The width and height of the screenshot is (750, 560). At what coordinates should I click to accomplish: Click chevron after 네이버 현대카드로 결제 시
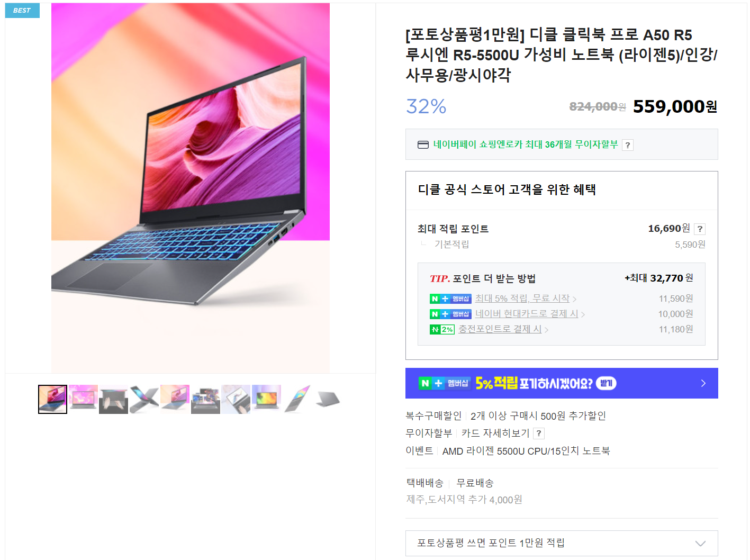(583, 314)
